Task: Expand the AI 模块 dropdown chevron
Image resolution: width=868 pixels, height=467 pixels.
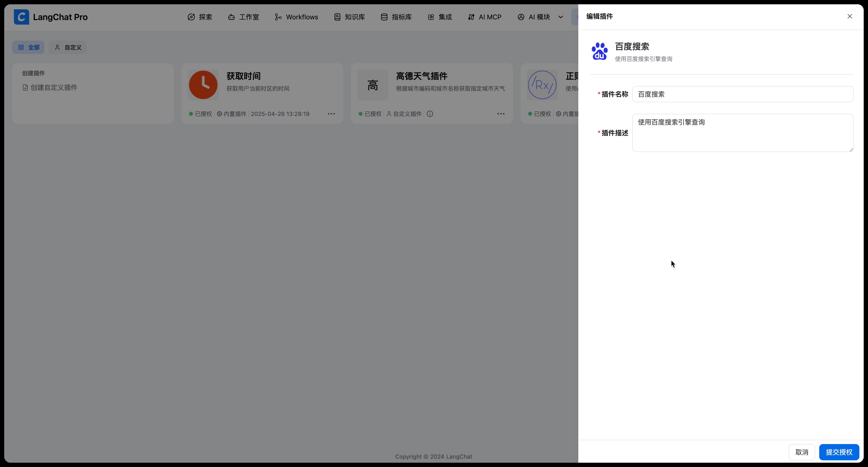Action: tap(561, 17)
